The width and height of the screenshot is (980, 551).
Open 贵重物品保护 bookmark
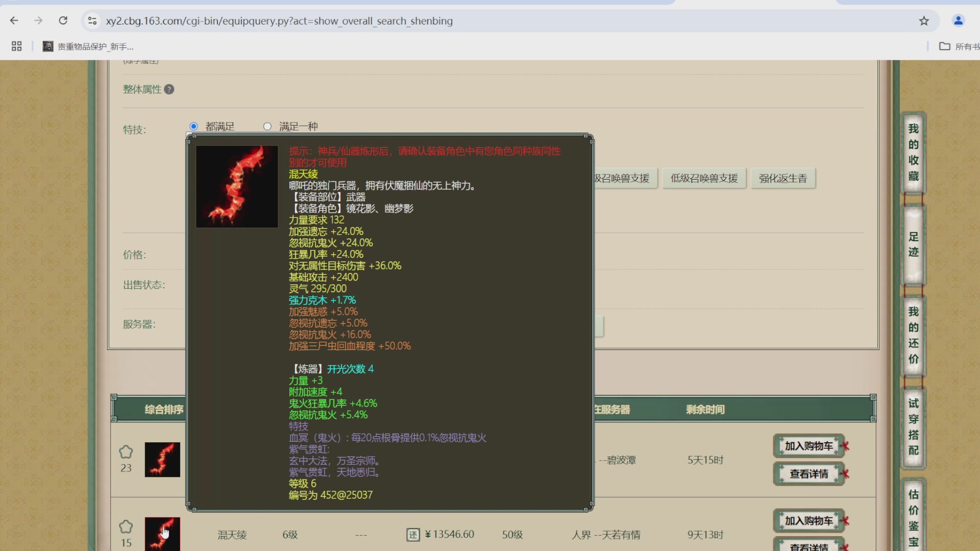(88, 46)
